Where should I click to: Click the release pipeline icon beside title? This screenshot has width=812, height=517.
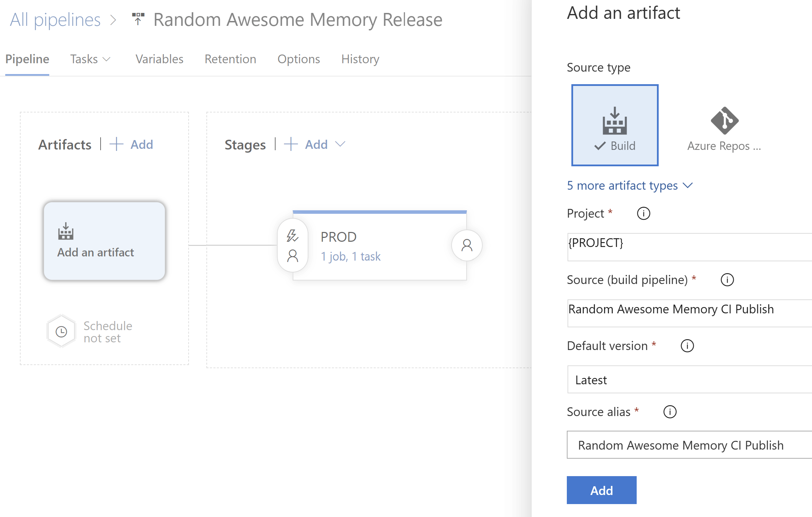(x=138, y=19)
